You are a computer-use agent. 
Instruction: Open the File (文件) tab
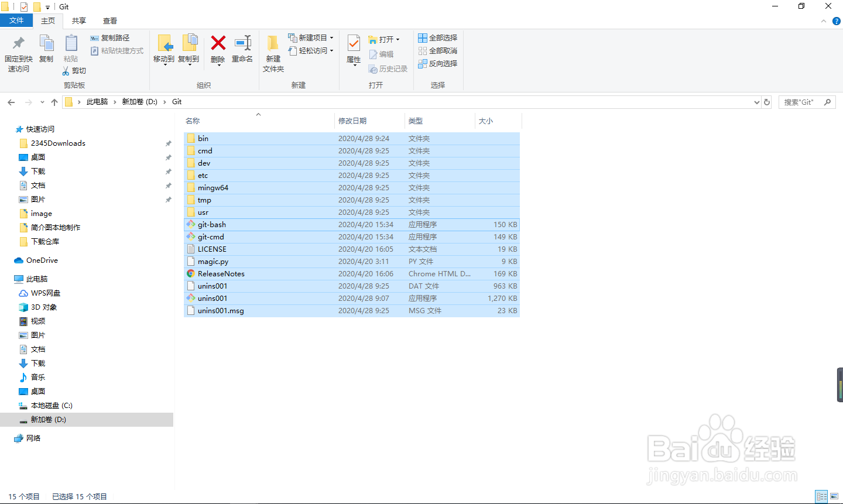click(16, 20)
